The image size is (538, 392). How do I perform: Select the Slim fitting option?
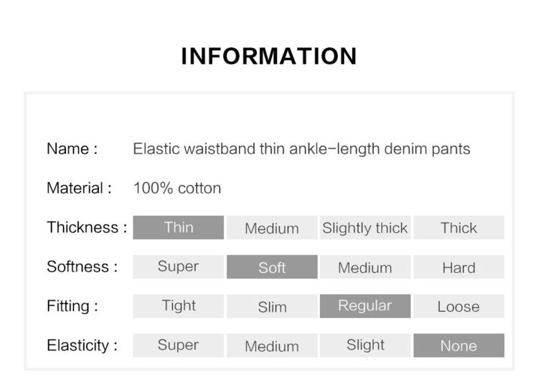click(272, 306)
